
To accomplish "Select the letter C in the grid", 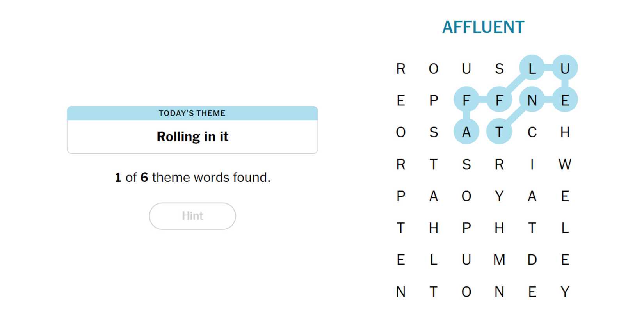I will tap(532, 132).
